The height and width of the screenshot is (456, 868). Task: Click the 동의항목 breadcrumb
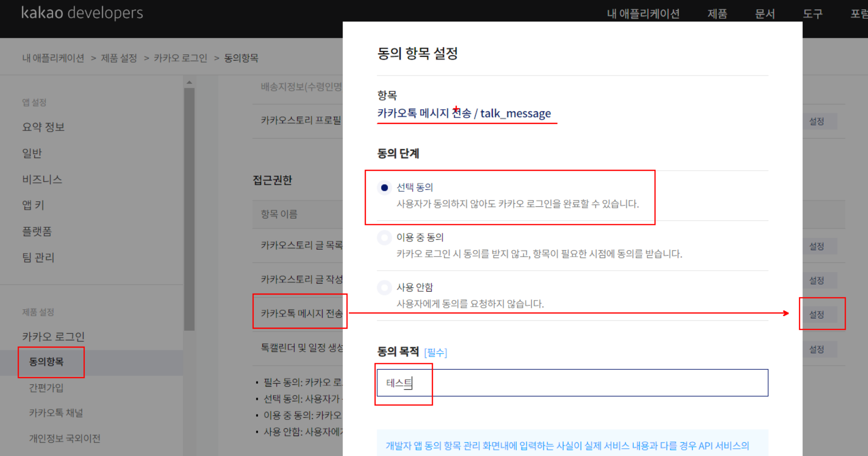click(x=241, y=58)
